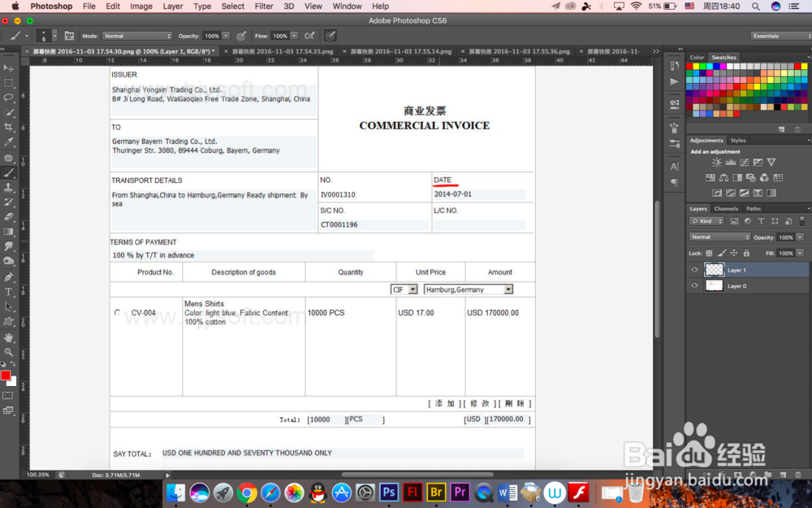Open the layer filter Kind dropdown
Screen dimensions: 812x508
706,221
